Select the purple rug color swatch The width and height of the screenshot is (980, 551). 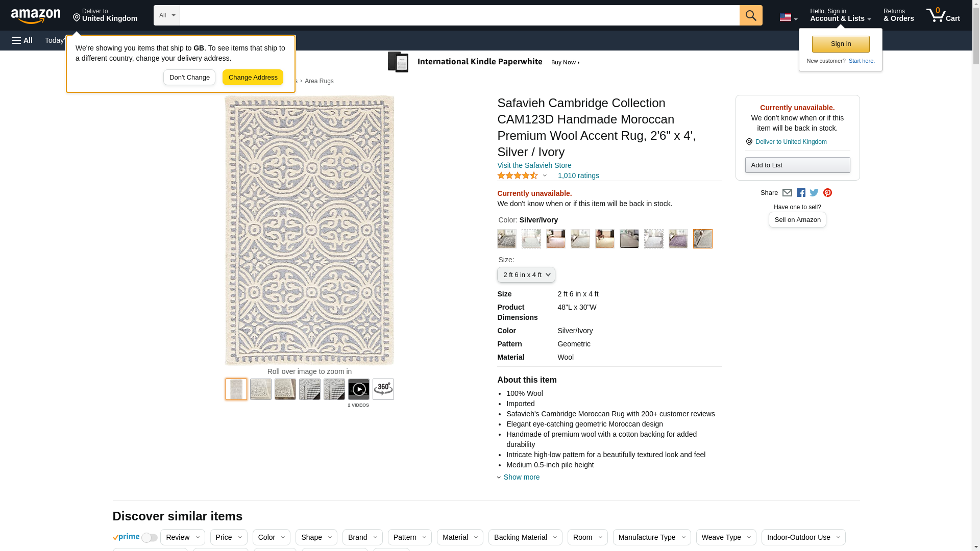click(678, 239)
